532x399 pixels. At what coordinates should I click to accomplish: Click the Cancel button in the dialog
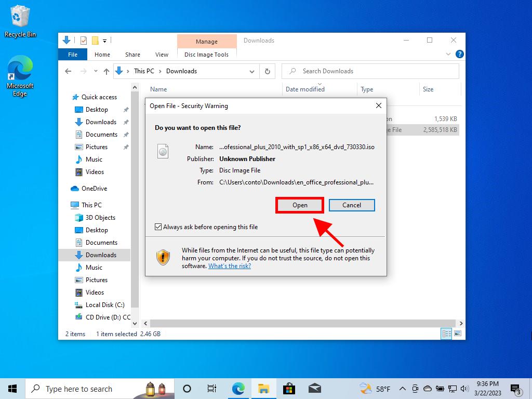pos(352,205)
